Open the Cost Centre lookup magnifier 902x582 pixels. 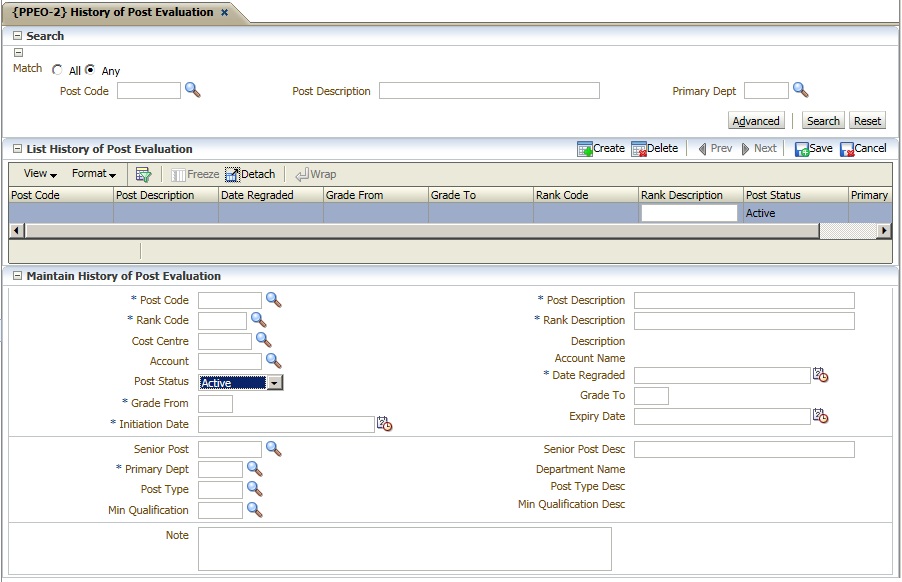click(x=264, y=340)
